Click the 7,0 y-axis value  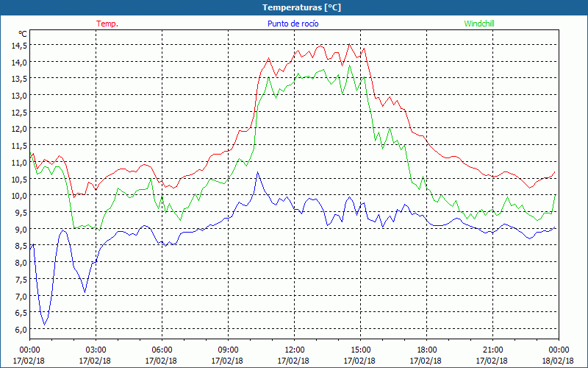(x=21, y=296)
